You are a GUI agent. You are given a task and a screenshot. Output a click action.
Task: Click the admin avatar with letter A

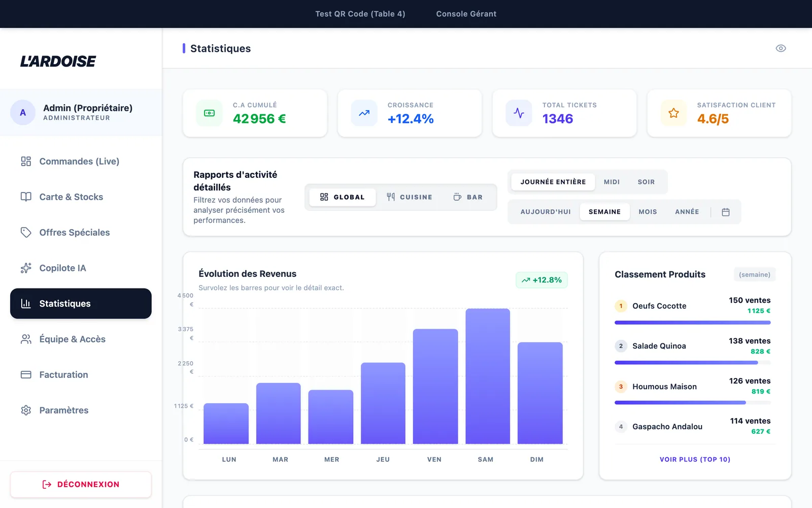pyautogui.click(x=23, y=112)
